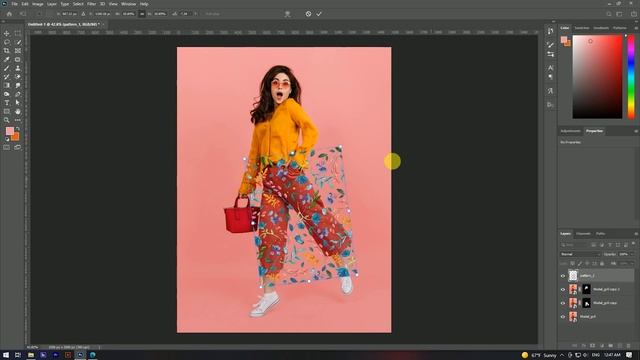Viewport: 640px width, 360px height.
Task: Toggle the width-height aspect ratio link
Action: pos(142,14)
